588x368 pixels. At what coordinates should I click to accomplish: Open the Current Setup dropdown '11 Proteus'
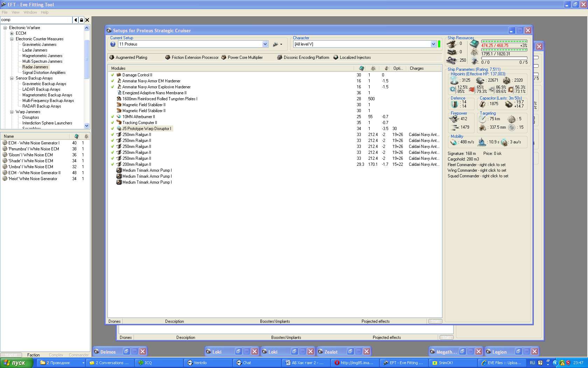[265, 44]
